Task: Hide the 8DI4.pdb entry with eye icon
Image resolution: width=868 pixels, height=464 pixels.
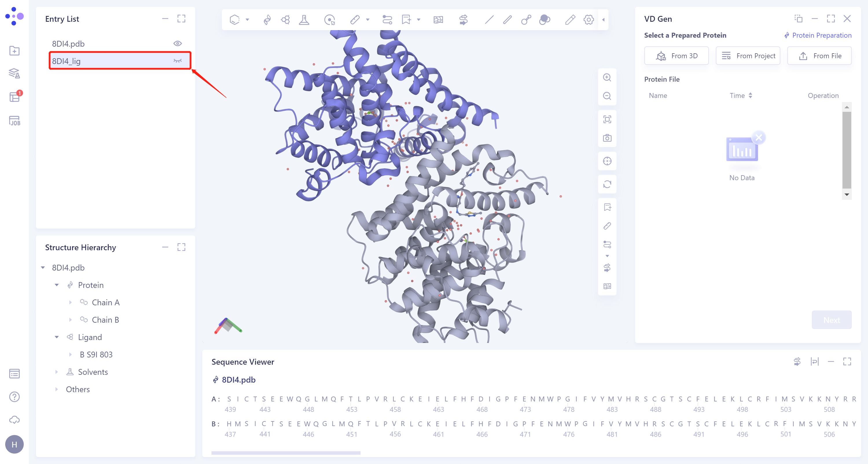Action: (x=177, y=43)
